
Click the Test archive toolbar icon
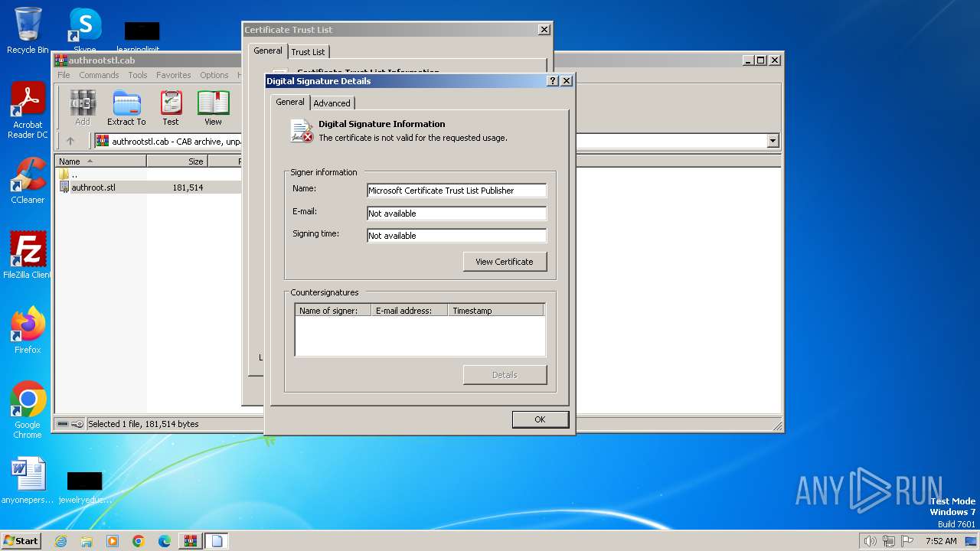(x=171, y=108)
